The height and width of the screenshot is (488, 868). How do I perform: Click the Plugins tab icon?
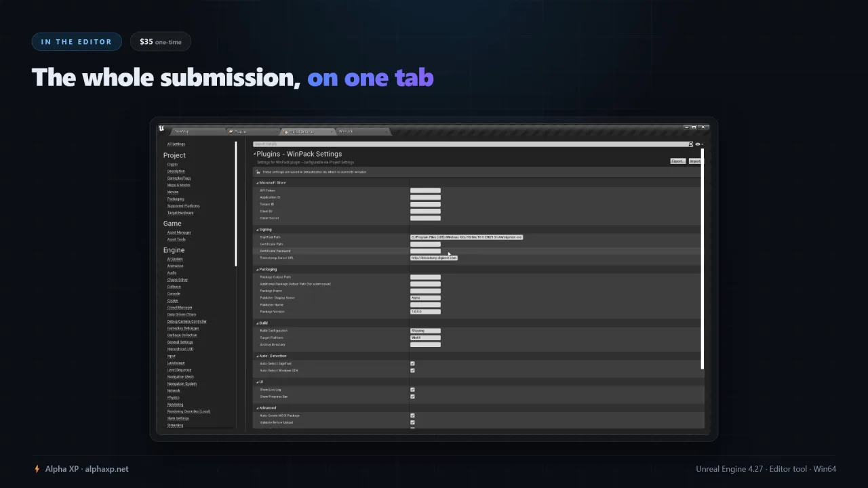pyautogui.click(x=231, y=131)
